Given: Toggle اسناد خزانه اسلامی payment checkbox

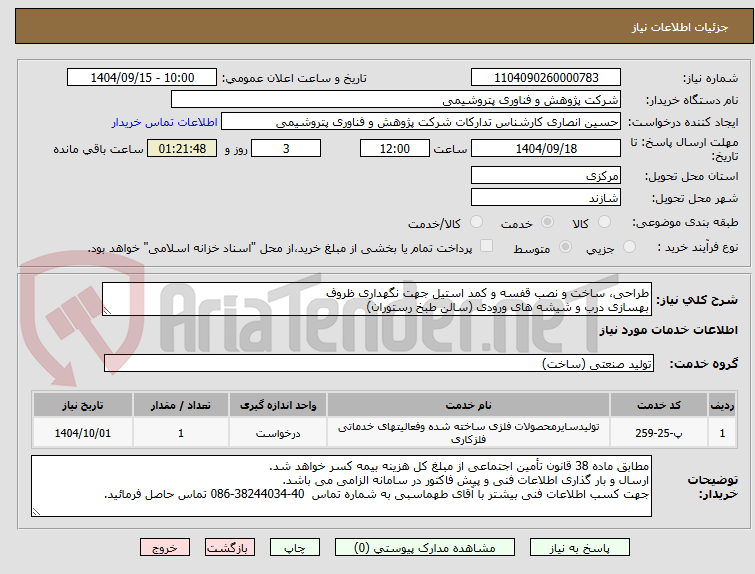Looking at the screenshot, I should click(x=486, y=246).
